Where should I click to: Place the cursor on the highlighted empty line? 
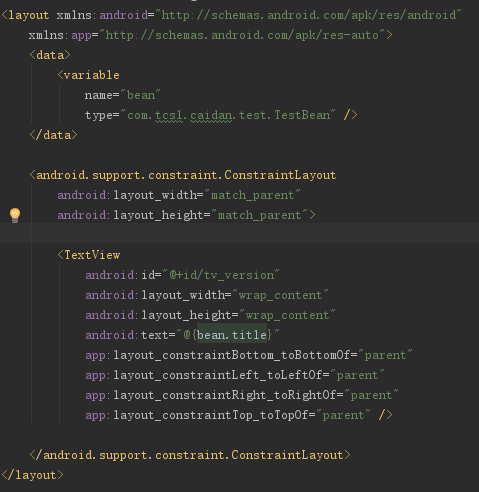pyautogui.click(x=239, y=233)
